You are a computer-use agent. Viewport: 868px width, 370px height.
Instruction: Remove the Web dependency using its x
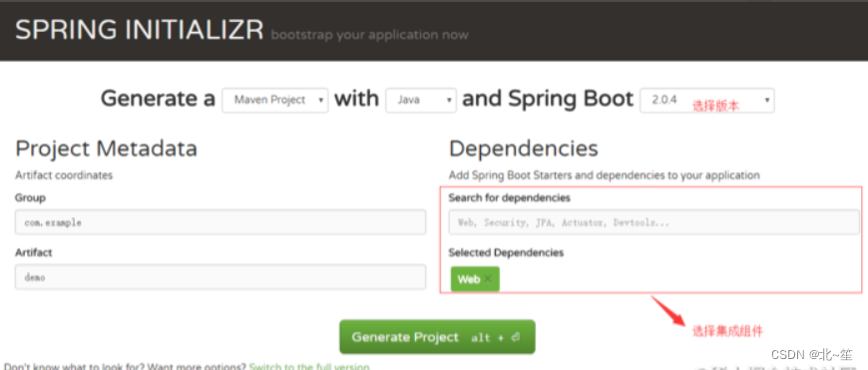(488, 279)
